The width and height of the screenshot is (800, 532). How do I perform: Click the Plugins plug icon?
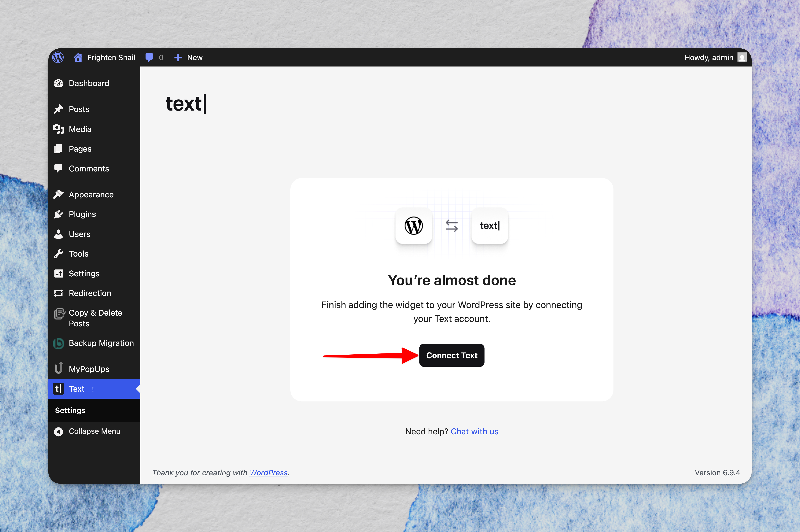[58, 214]
